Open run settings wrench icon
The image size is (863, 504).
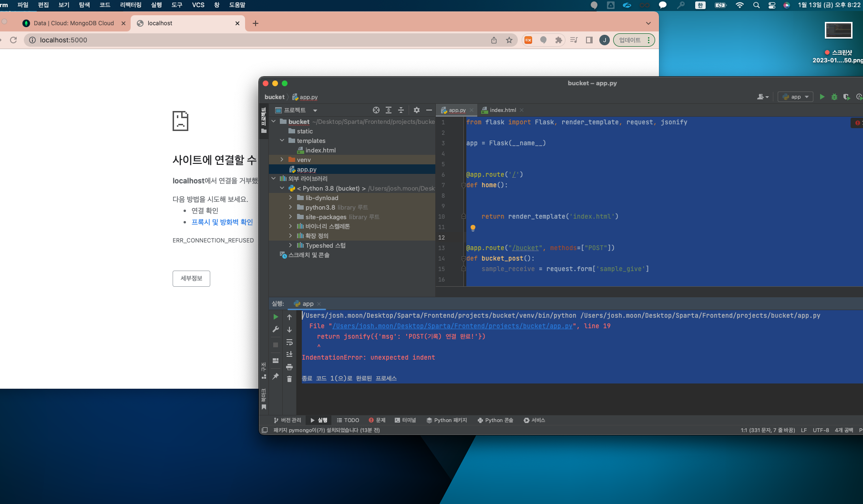[x=276, y=329]
